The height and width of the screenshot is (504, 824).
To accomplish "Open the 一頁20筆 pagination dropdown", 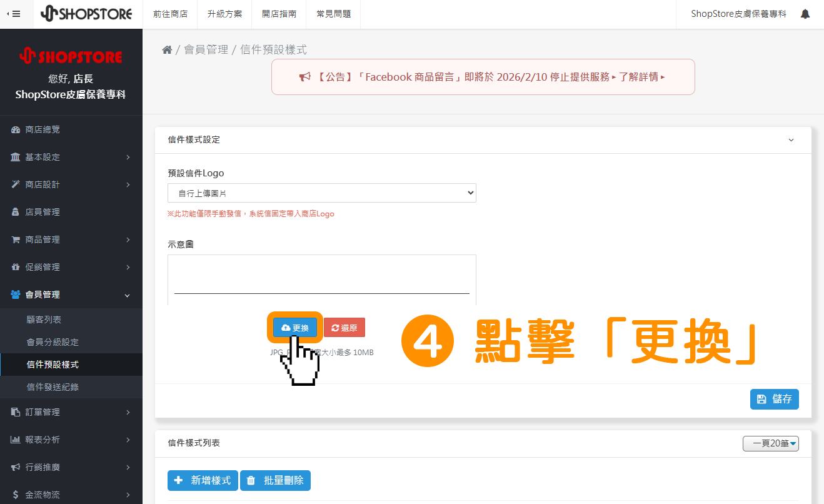I will coord(771,443).
